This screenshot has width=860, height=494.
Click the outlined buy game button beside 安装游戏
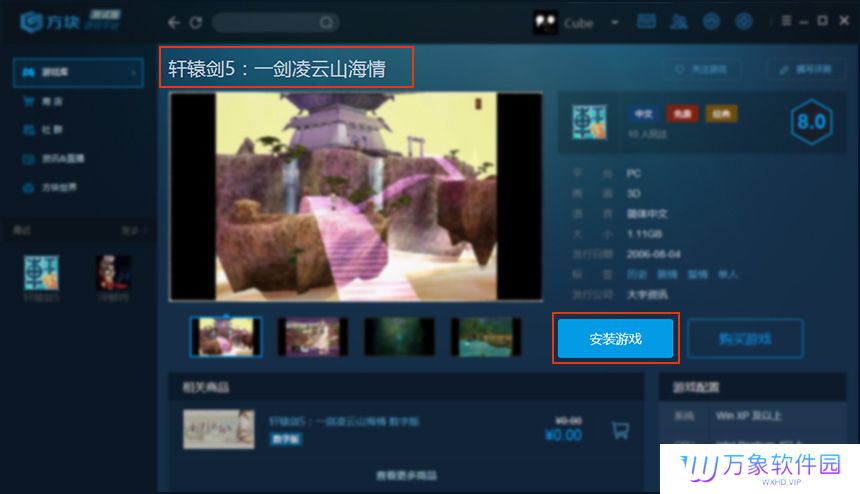(x=745, y=338)
